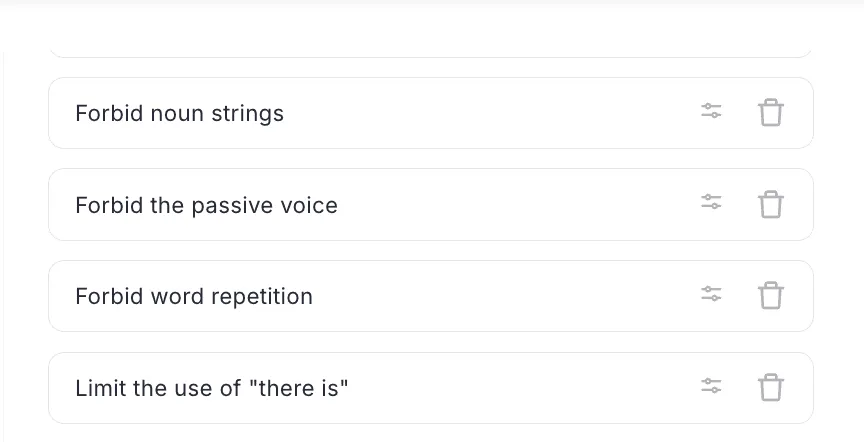
Task: Click trash icon for passive voice rule
Action: pyautogui.click(x=770, y=204)
